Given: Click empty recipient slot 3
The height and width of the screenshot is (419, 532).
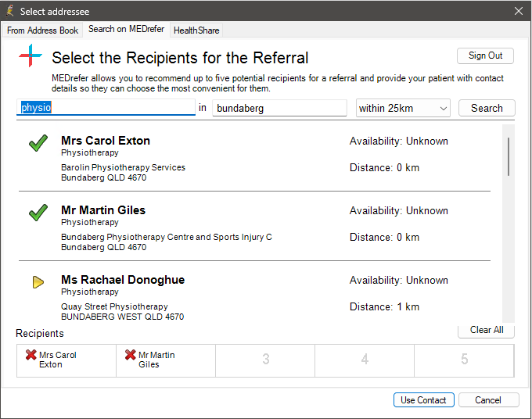Looking at the screenshot, I should click(265, 360).
